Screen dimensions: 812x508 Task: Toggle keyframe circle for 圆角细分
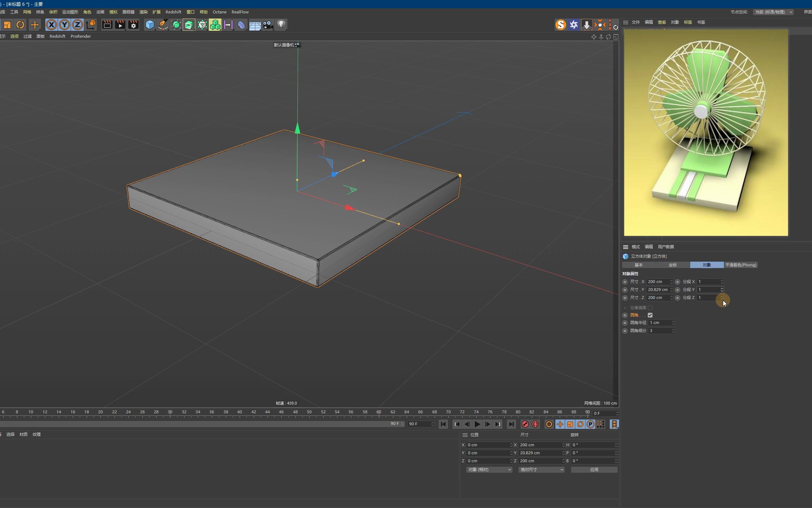tap(625, 331)
